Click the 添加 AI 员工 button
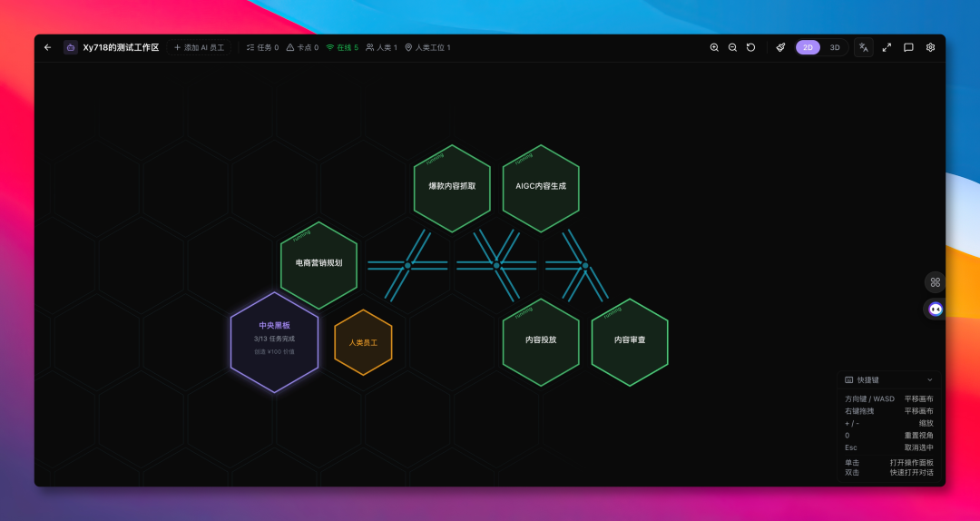Viewport: 980px width, 521px height. pos(199,47)
